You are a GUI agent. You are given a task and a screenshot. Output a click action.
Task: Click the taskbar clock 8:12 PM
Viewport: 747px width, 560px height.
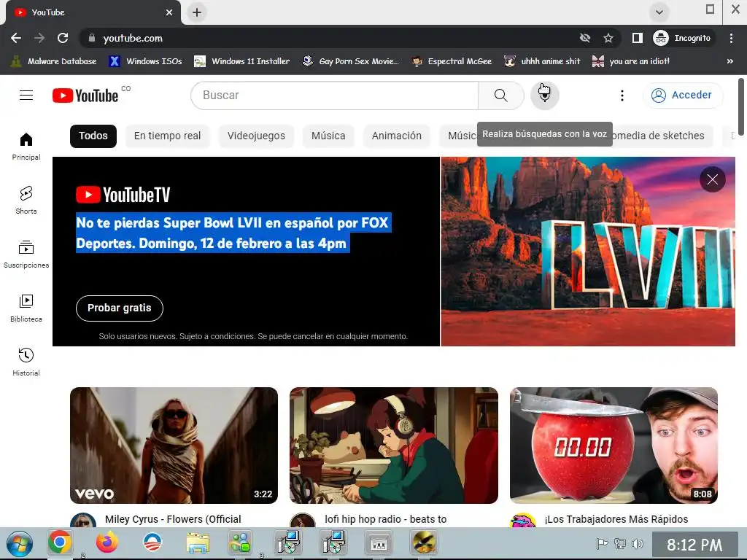pos(694,544)
